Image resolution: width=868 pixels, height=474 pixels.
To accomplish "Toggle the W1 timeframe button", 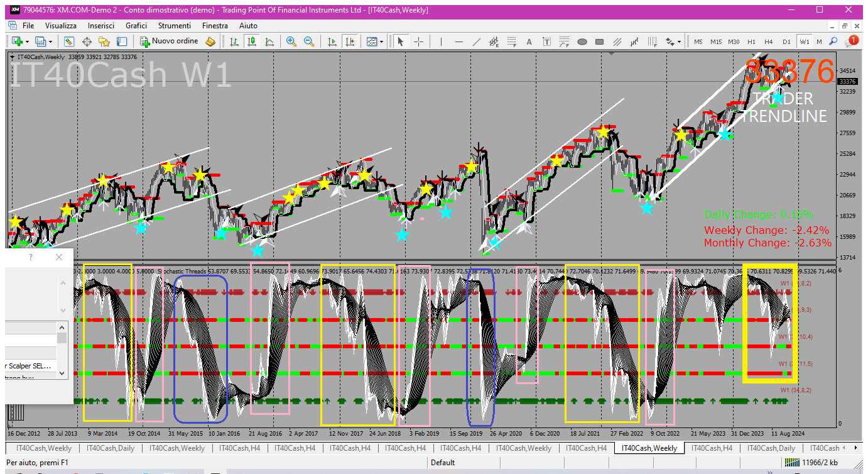I will (805, 41).
